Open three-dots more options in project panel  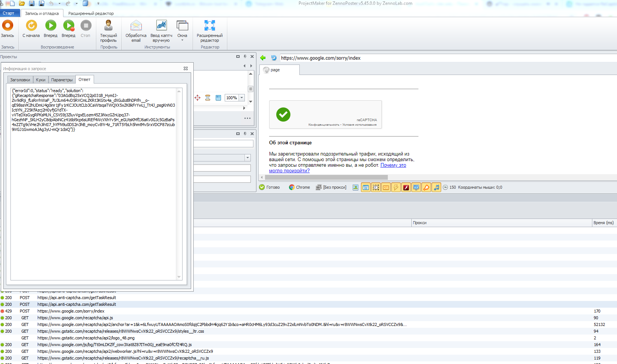[247, 118]
